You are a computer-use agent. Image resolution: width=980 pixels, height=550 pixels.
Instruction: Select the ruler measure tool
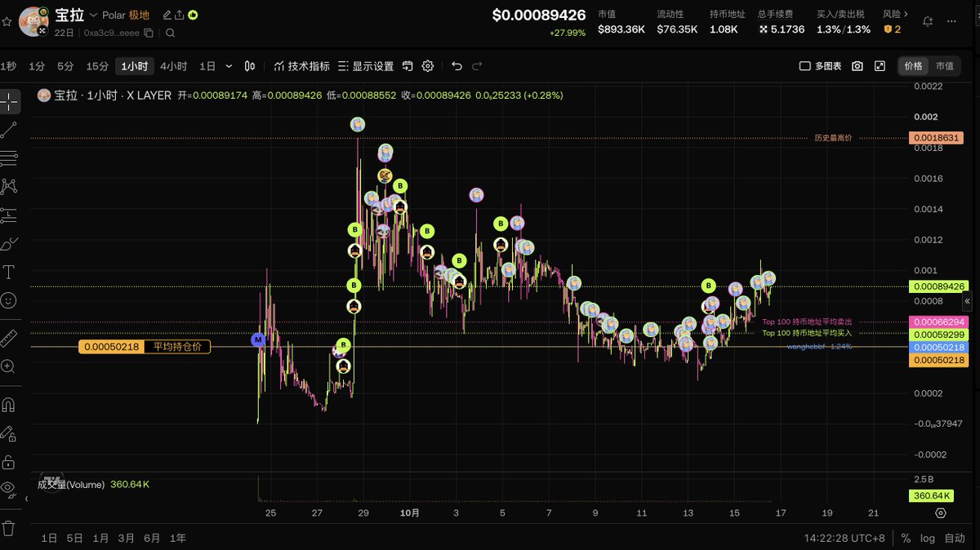(9, 338)
